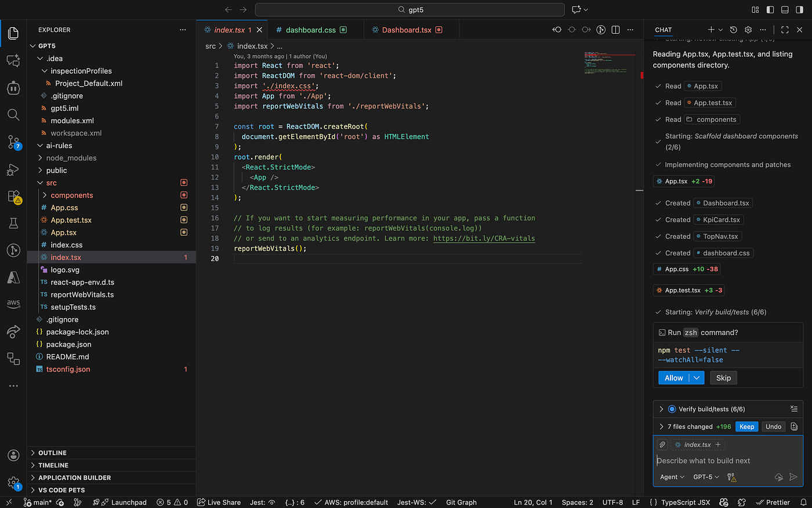Click the Allow button for npm test
812x508 pixels.
click(674, 378)
